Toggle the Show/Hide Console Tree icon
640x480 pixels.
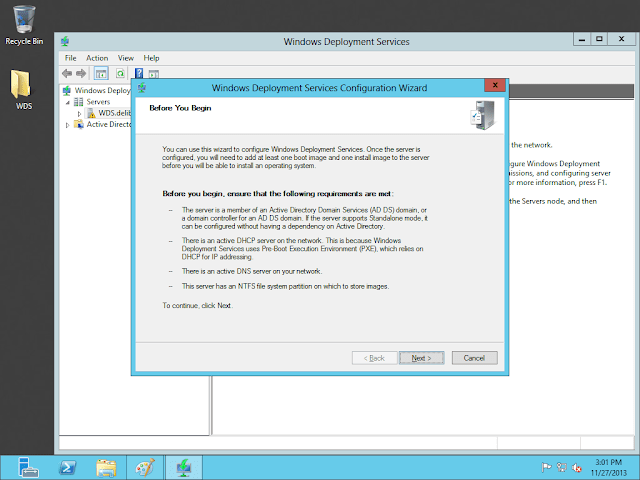tap(101, 73)
